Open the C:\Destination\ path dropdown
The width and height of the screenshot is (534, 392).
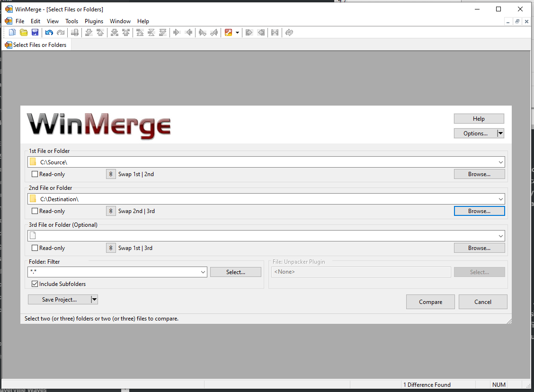(x=500, y=199)
